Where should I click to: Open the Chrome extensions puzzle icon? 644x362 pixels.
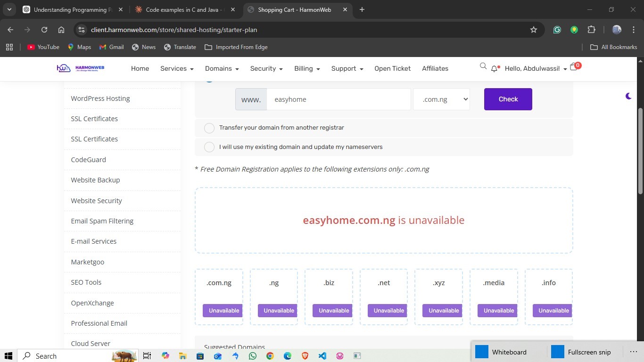coord(591,30)
